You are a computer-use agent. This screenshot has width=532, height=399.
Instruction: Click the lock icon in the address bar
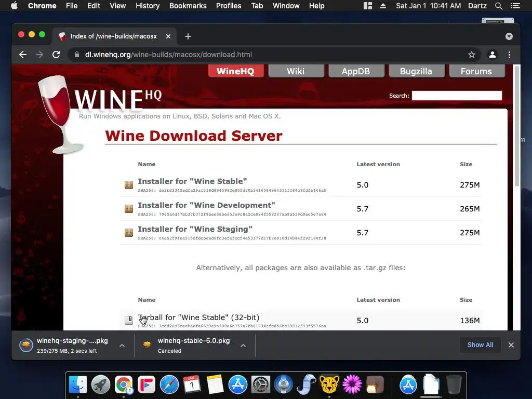[x=77, y=55]
